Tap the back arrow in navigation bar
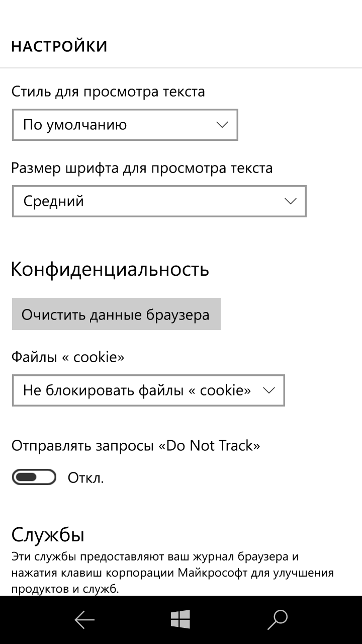This screenshot has height=644, width=362. coord(84,620)
